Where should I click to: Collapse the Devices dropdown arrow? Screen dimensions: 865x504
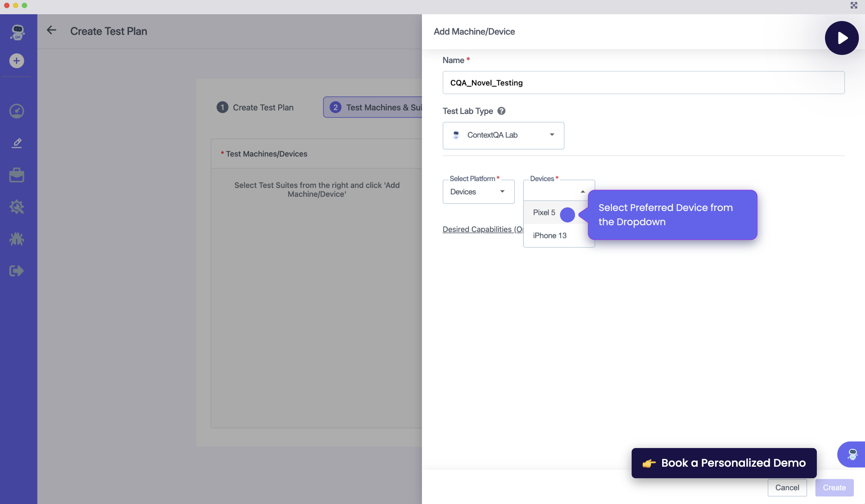point(582,191)
